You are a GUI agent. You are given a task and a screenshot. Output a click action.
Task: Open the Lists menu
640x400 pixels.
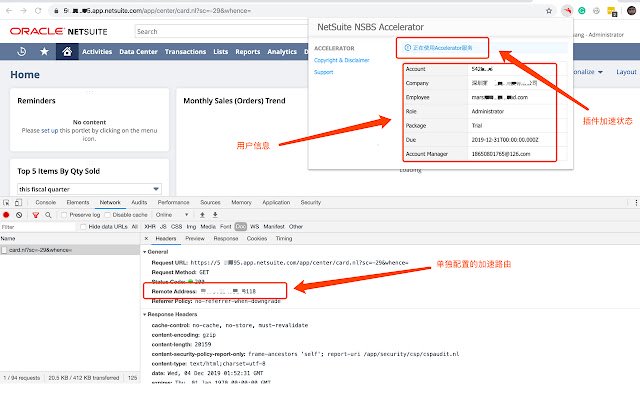tap(220, 51)
